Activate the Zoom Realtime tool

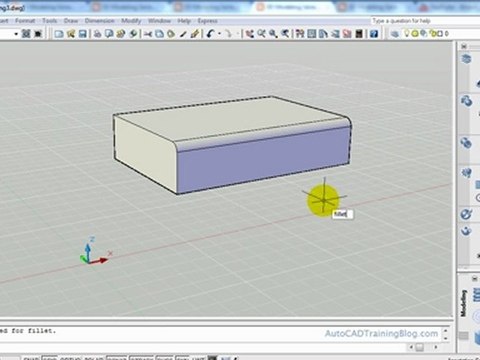click(x=261, y=34)
